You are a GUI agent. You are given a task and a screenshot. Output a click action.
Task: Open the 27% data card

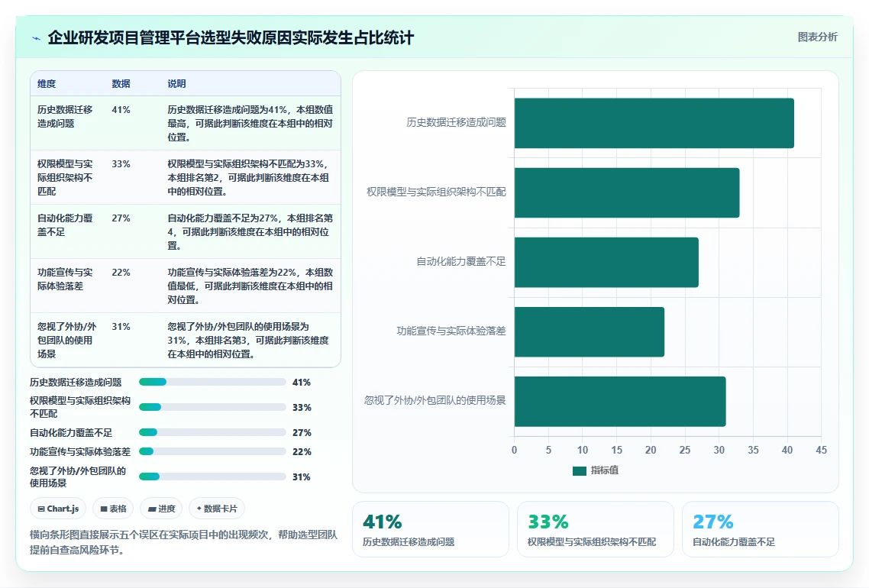click(761, 529)
